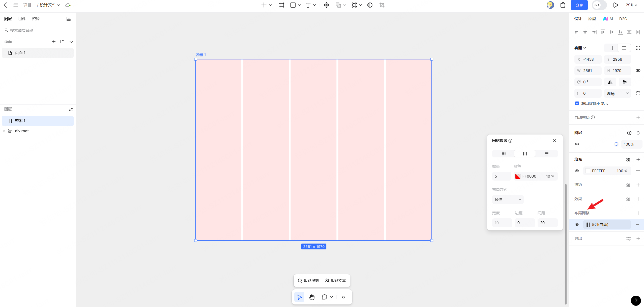Image resolution: width=644 pixels, height=307 pixels.
Task: Select the Frame container tool
Action: tap(281, 5)
